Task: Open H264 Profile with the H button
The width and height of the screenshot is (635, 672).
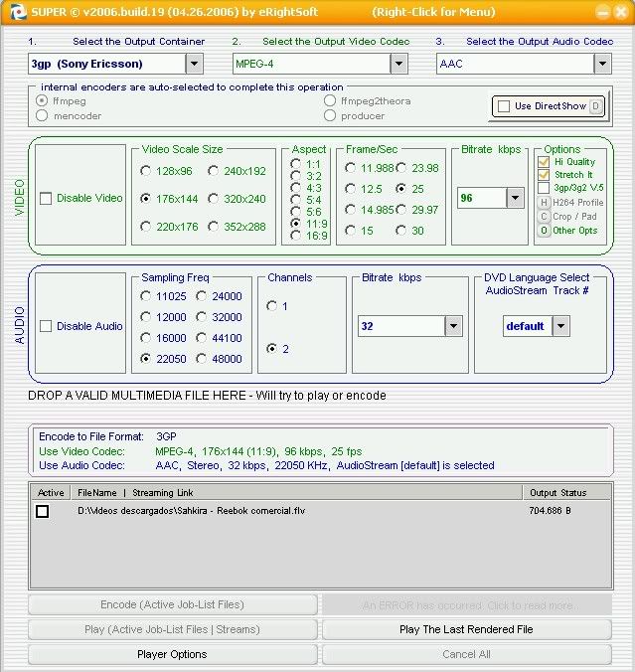Action: click(544, 203)
